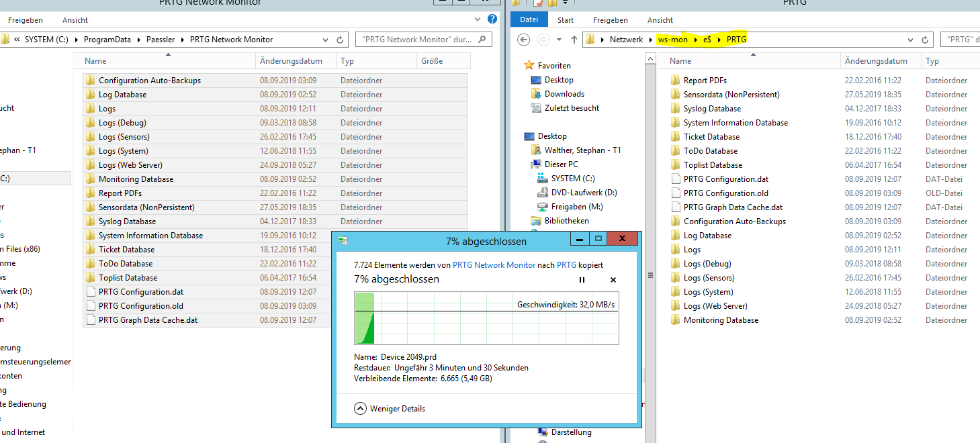Click the copy progress graph
980x443 pixels.
click(x=486, y=319)
